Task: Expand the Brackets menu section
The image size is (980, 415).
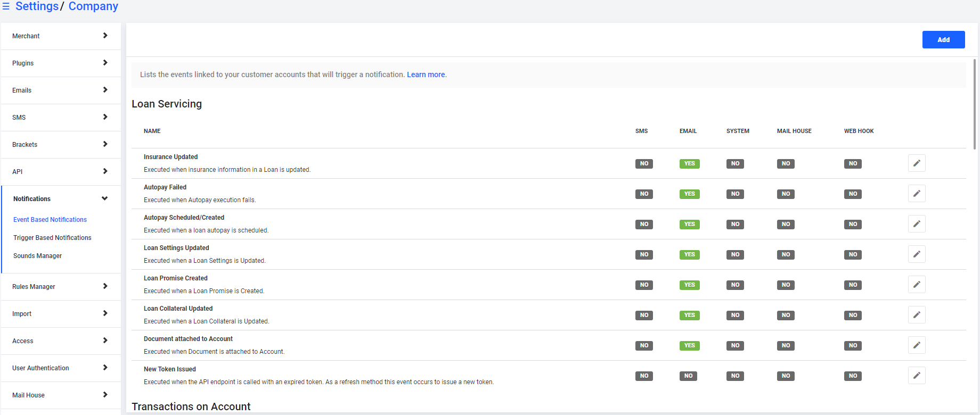Action: [61, 145]
